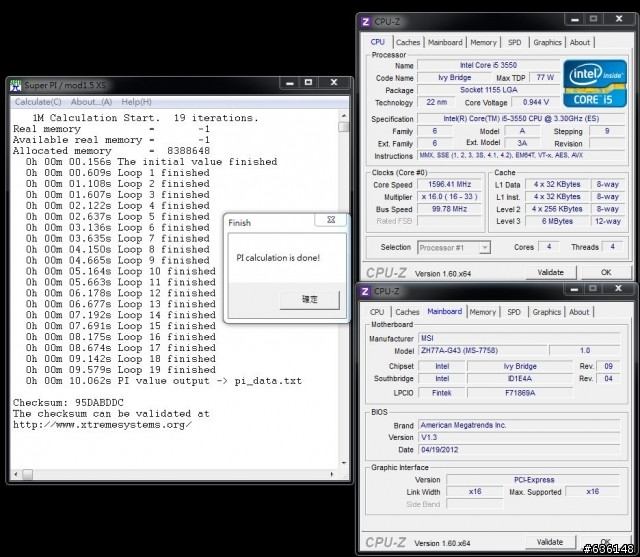
Task: Click the http://www.xtremesystems.org/ text
Action: pyautogui.click(x=102, y=425)
